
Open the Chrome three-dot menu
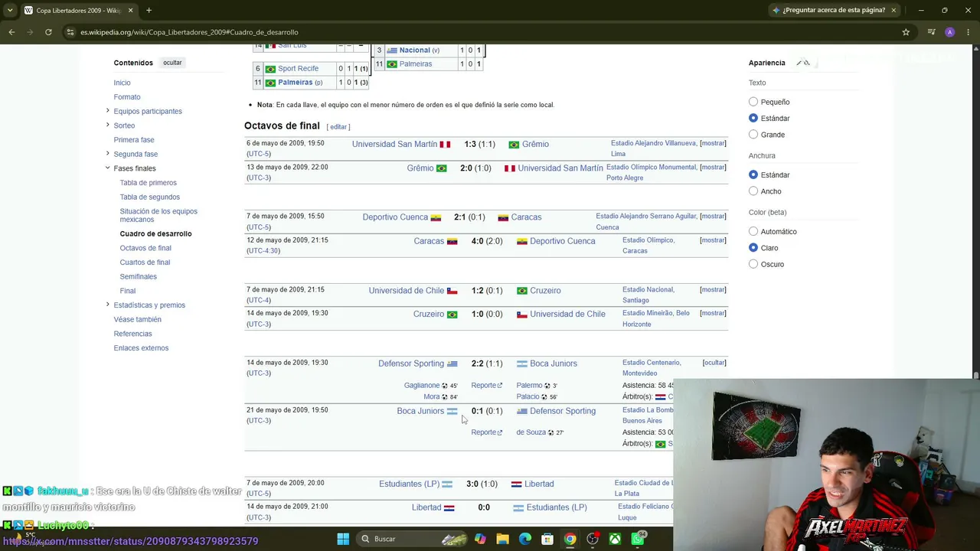[x=968, y=32]
